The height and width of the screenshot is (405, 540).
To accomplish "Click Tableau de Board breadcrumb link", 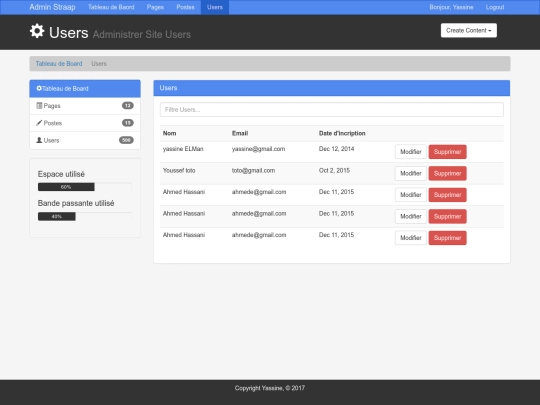I will point(59,64).
